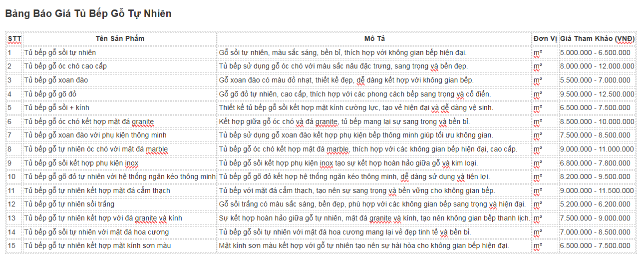Click the heading "Bảng Báo Giá Tủ Bếp Gỗ Tự Nhiên"
The image size is (644, 261).
88,14
